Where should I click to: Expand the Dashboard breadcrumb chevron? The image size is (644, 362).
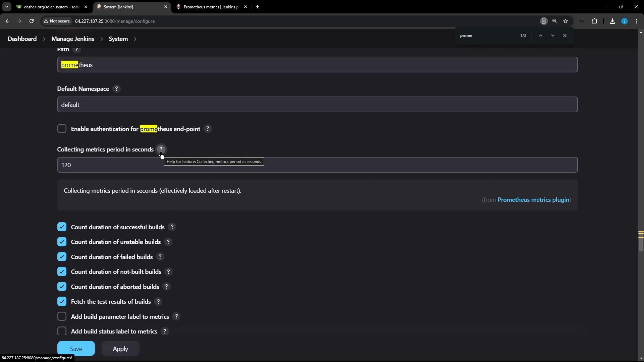pyautogui.click(x=44, y=39)
